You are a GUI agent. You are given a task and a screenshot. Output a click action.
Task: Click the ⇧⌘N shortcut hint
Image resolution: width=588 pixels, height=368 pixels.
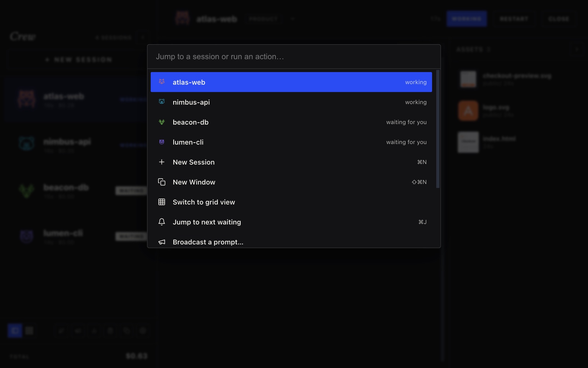point(419,182)
